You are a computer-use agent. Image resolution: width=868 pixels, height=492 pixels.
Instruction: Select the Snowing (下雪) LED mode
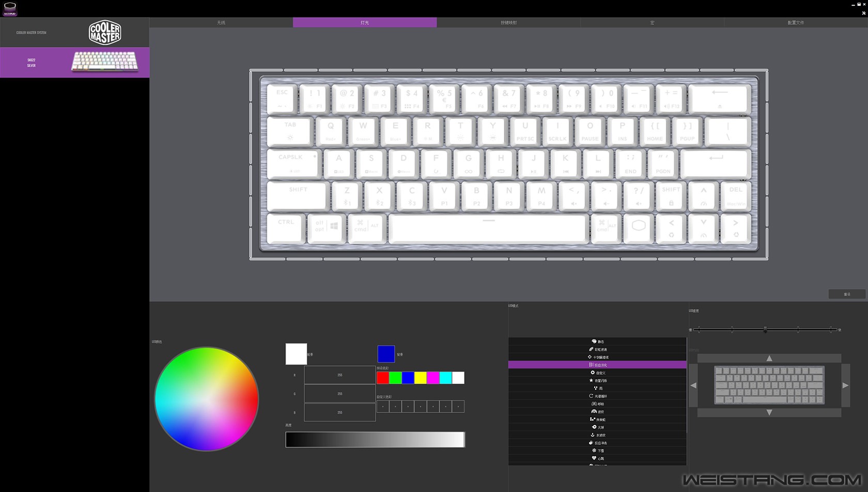click(597, 450)
